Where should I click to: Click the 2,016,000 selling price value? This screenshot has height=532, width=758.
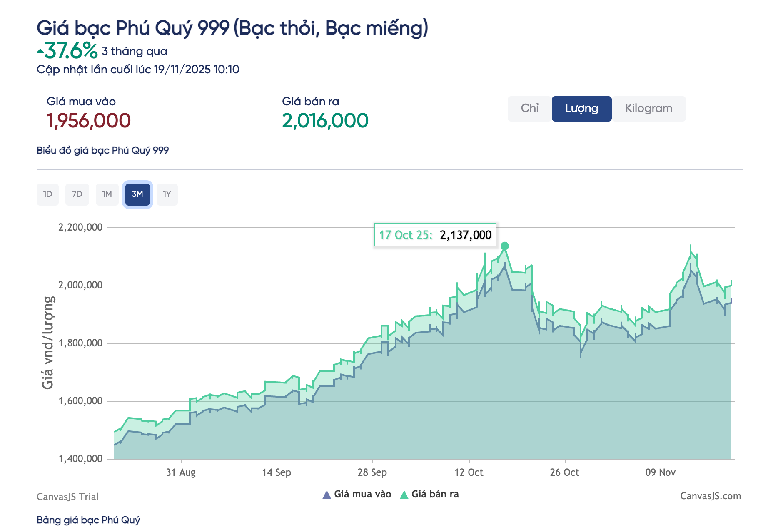[325, 121]
